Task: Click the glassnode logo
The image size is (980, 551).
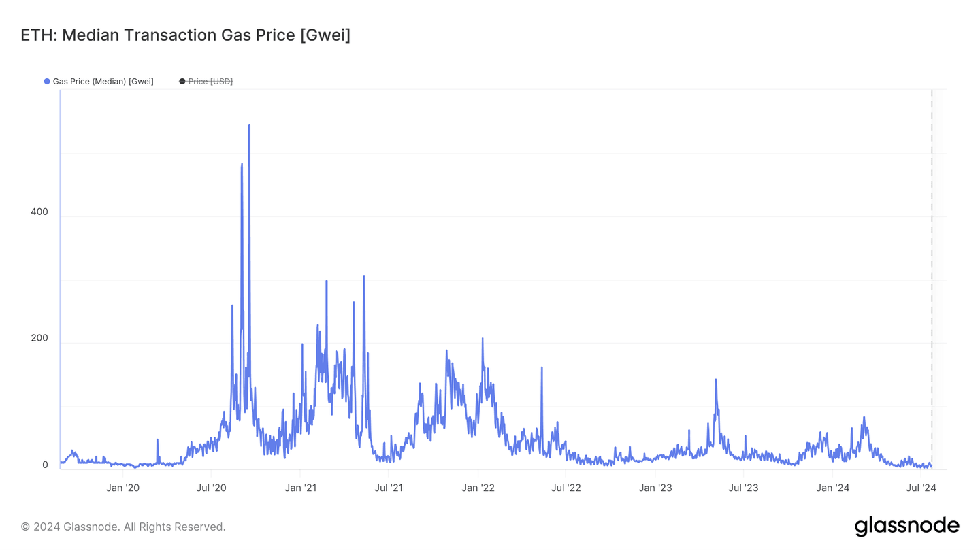Action: (906, 526)
